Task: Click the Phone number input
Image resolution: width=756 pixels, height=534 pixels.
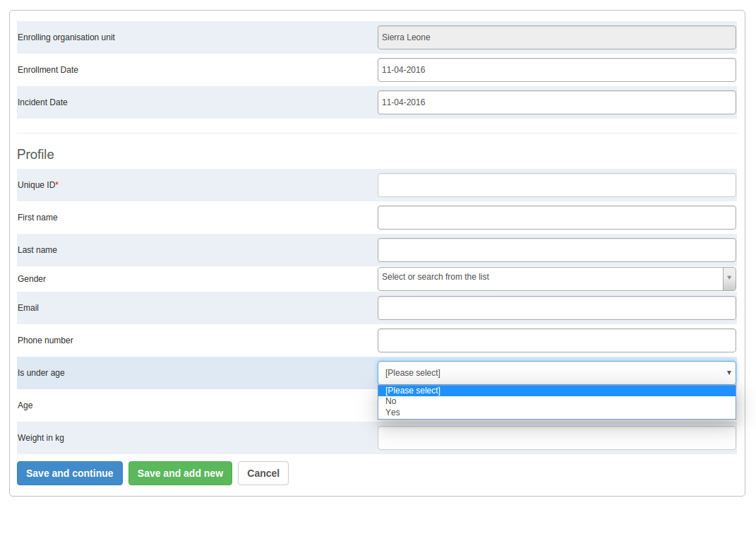Action: [x=556, y=340]
